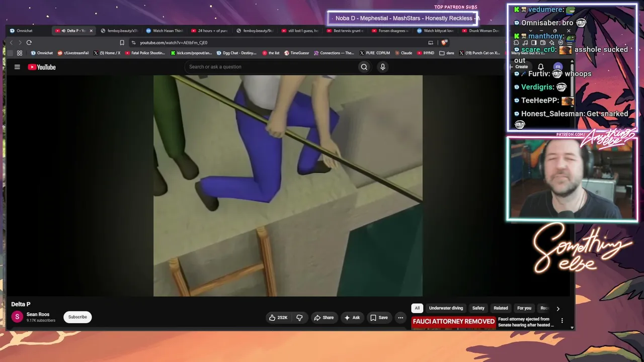Click the YouTube search magnifier button
Screen dimensions: 644x362
coord(364,67)
